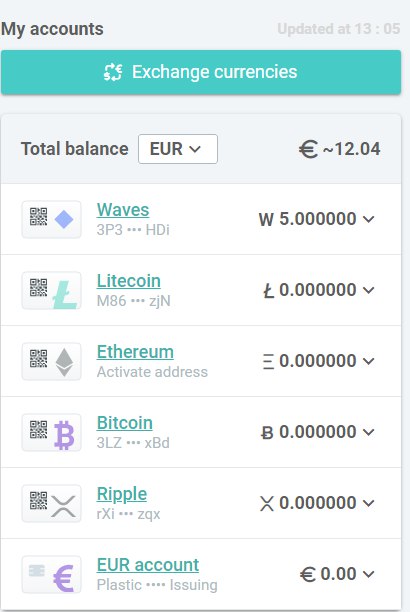410x612 pixels.
Task: Expand the Ethereum balance chevron
Action: pos(368,361)
